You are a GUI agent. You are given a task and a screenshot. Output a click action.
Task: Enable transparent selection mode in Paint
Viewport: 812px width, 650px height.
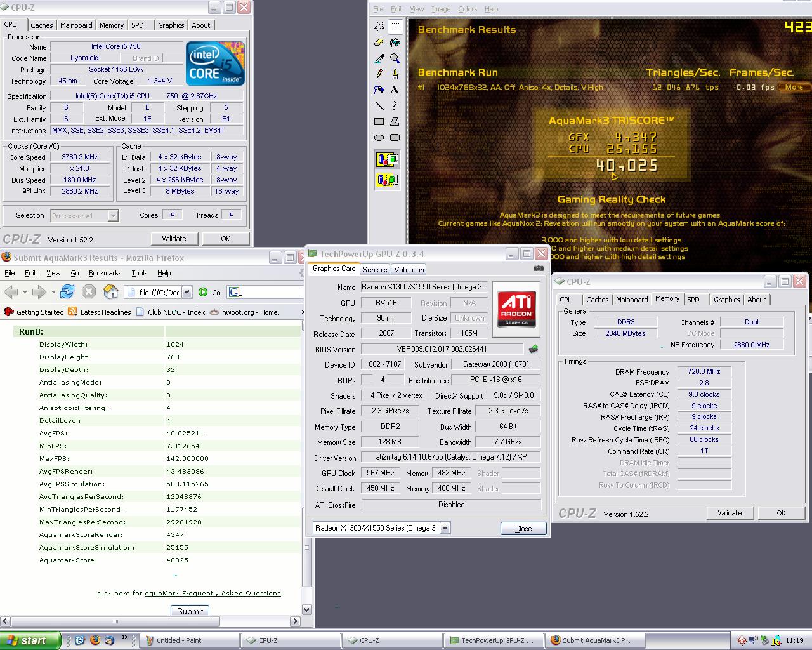coord(388,180)
